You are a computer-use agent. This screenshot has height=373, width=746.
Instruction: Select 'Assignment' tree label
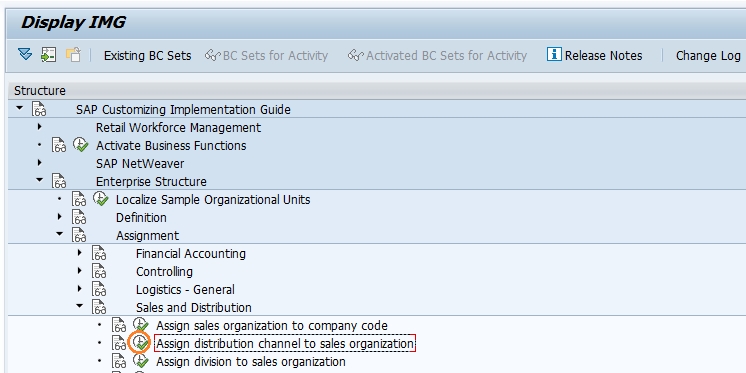click(x=147, y=236)
